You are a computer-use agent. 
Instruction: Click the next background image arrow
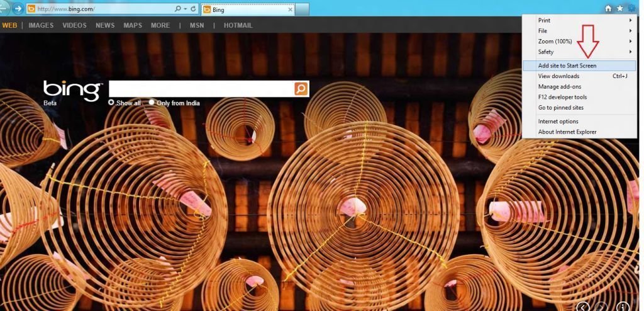click(601, 307)
